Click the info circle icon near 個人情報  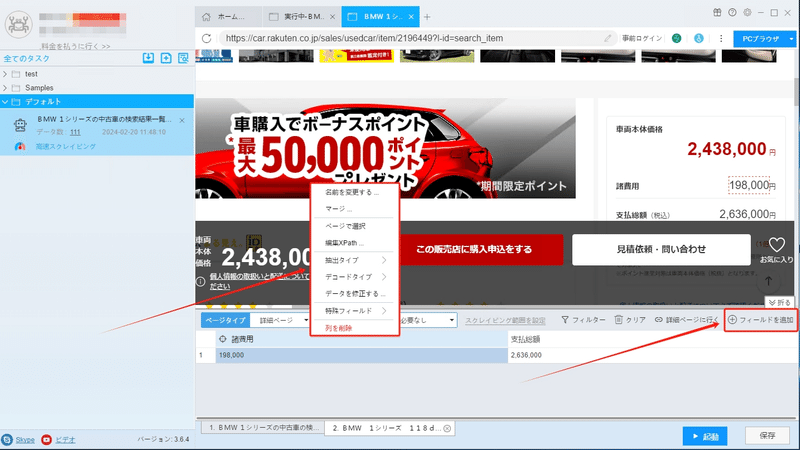click(201, 281)
